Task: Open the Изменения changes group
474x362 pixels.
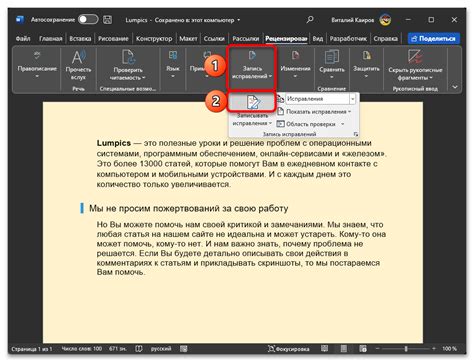Action: (295, 64)
